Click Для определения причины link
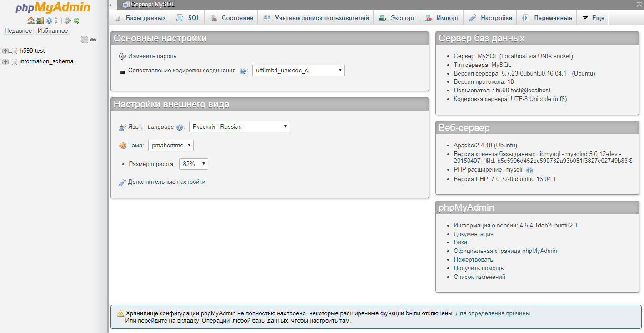 point(493,313)
